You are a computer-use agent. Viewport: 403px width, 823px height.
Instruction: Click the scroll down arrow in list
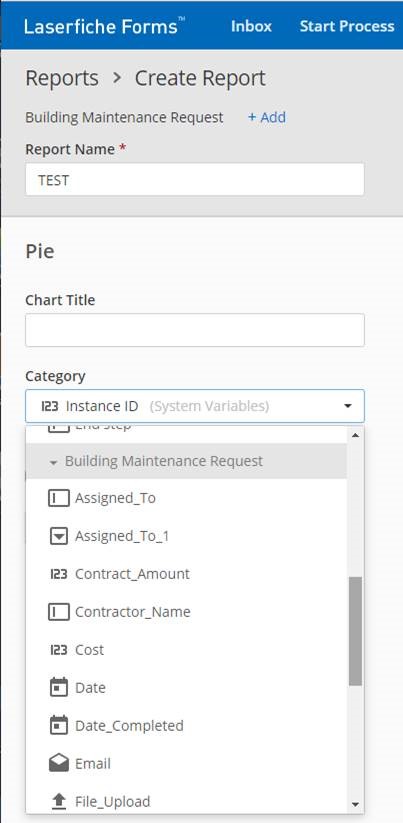[x=355, y=805]
